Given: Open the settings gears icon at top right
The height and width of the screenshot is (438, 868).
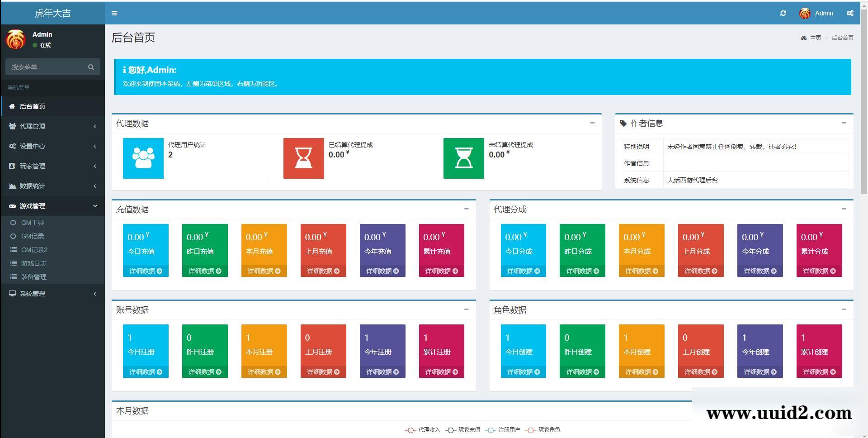Looking at the screenshot, I should click(x=850, y=13).
